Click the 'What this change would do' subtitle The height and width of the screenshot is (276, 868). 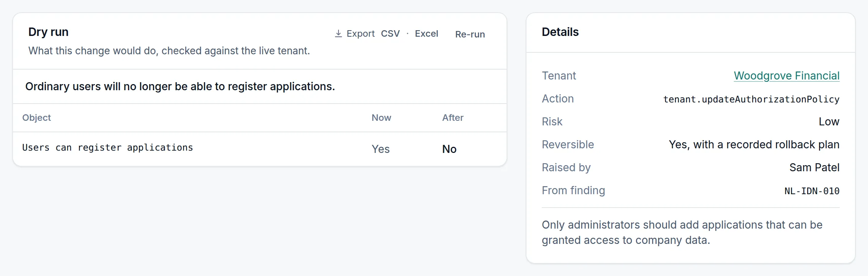[x=169, y=51]
